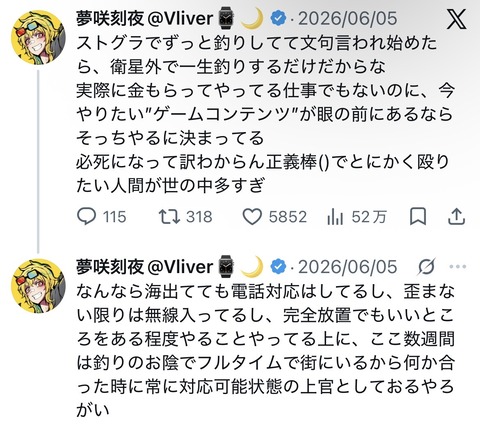This screenshot has width=480, height=424.
Task: Click the thread line connecting the two tweets
Action: (x=38, y=161)
